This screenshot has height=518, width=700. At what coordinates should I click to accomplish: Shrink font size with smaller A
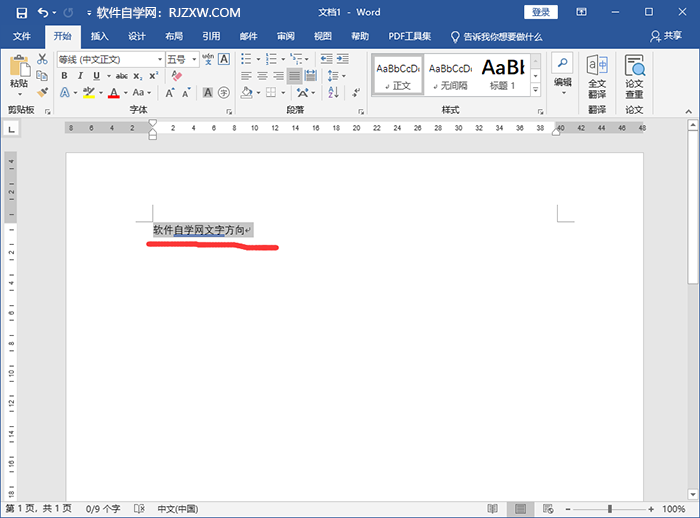[x=186, y=93]
